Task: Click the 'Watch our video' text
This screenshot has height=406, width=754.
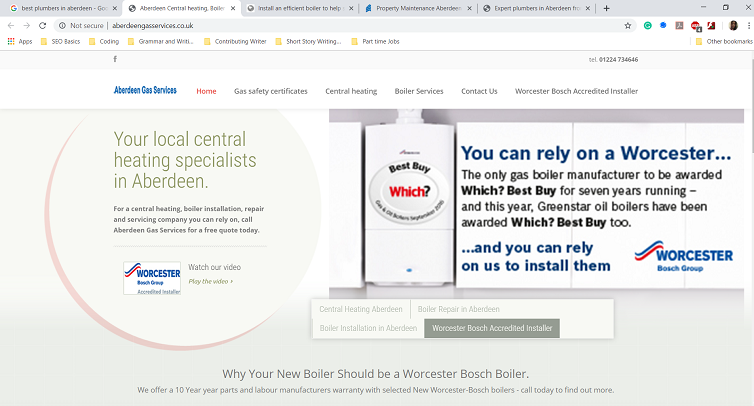Action: pyautogui.click(x=214, y=267)
